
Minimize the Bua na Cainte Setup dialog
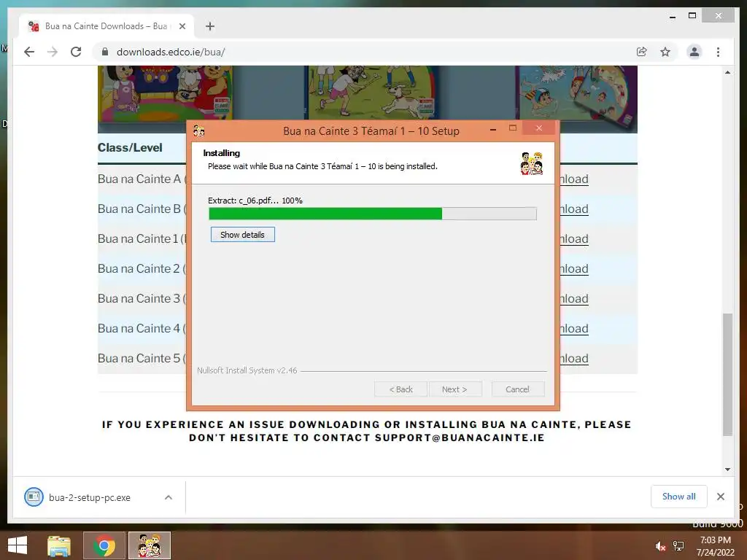pyautogui.click(x=493, y=129)
